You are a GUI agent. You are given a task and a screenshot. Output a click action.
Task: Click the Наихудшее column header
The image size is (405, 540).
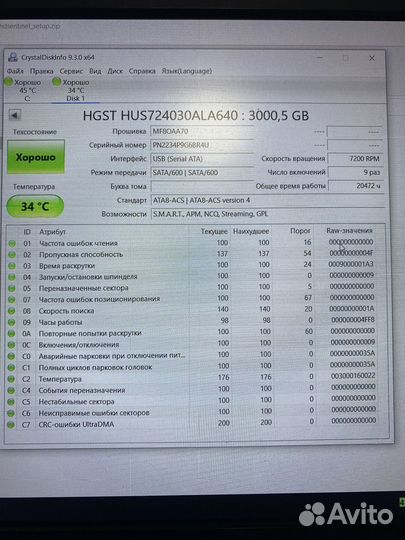pos(251,231)
